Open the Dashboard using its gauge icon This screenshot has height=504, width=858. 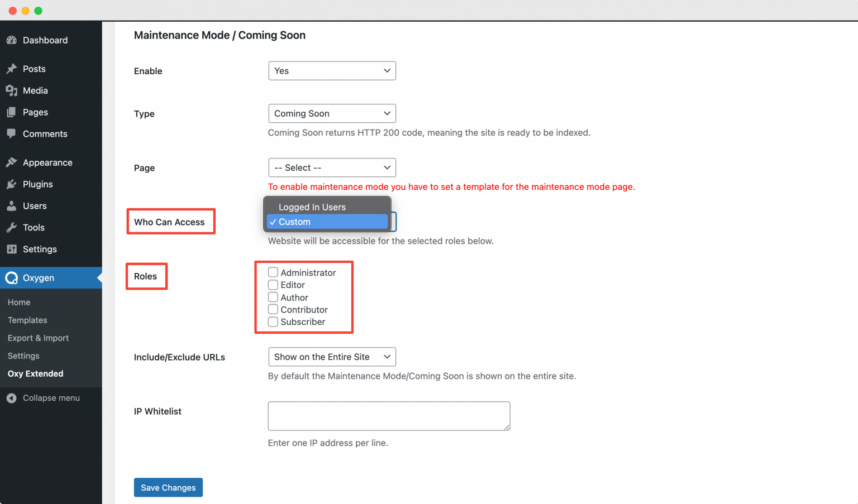[x=12, y=40]
